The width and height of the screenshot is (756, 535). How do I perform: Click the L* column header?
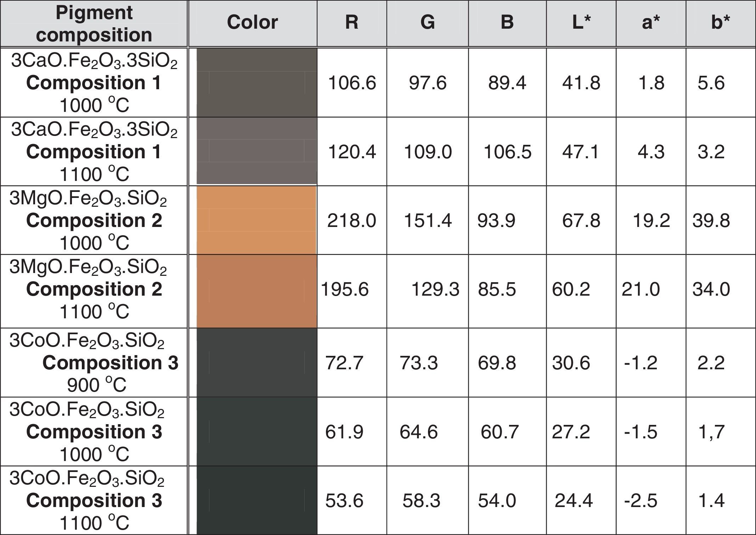[581, 23]
